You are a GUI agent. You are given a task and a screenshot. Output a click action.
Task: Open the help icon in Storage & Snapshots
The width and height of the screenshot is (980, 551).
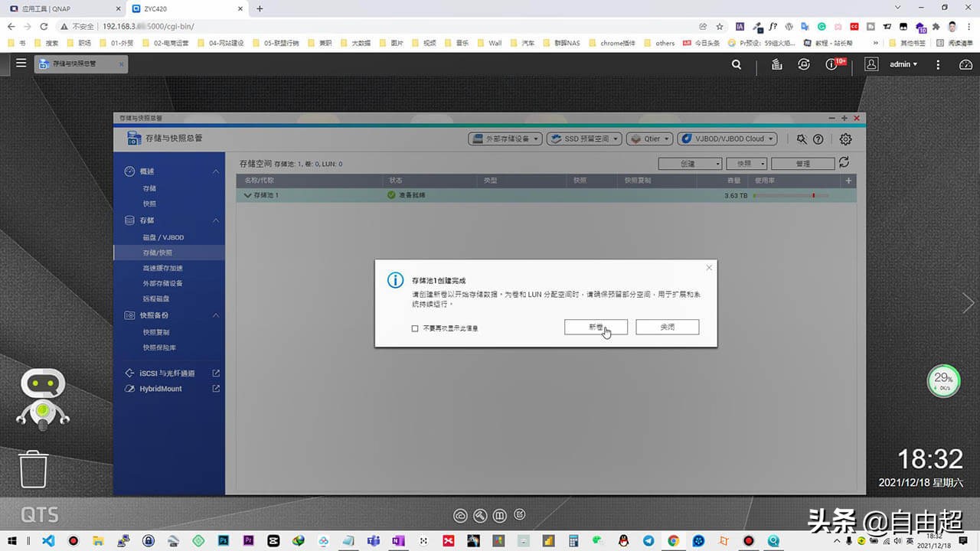click(818, 139)
